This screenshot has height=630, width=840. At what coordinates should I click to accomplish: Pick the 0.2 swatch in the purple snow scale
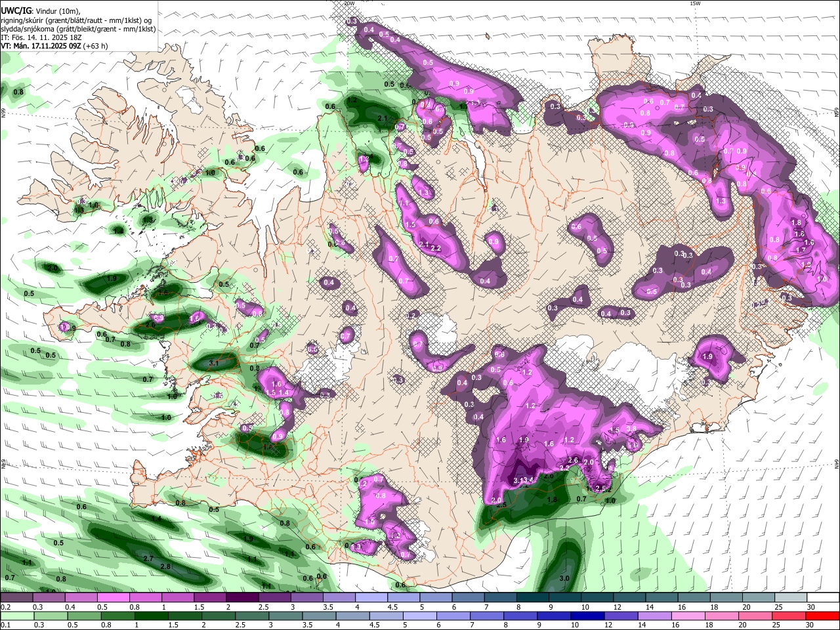coord(18,598)
